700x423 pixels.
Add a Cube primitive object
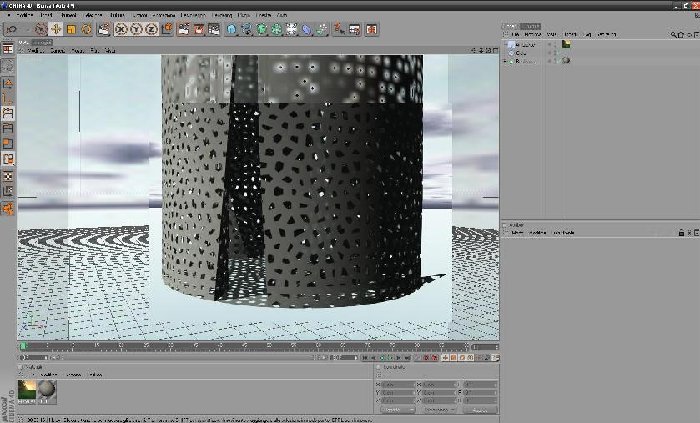[x=231, y=29]
